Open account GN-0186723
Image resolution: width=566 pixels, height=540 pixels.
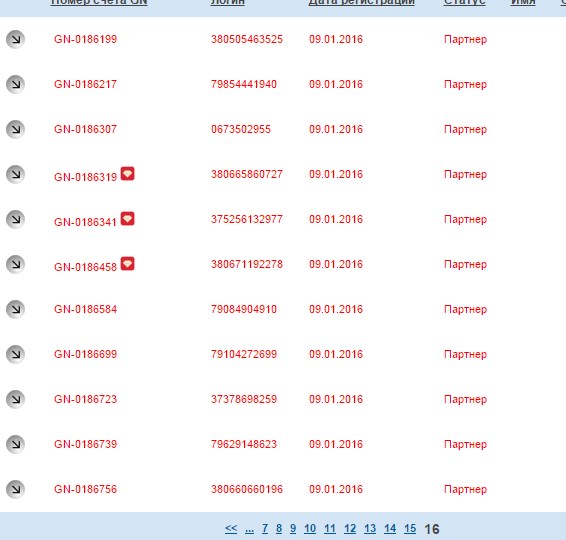click(x=86, y=399)
